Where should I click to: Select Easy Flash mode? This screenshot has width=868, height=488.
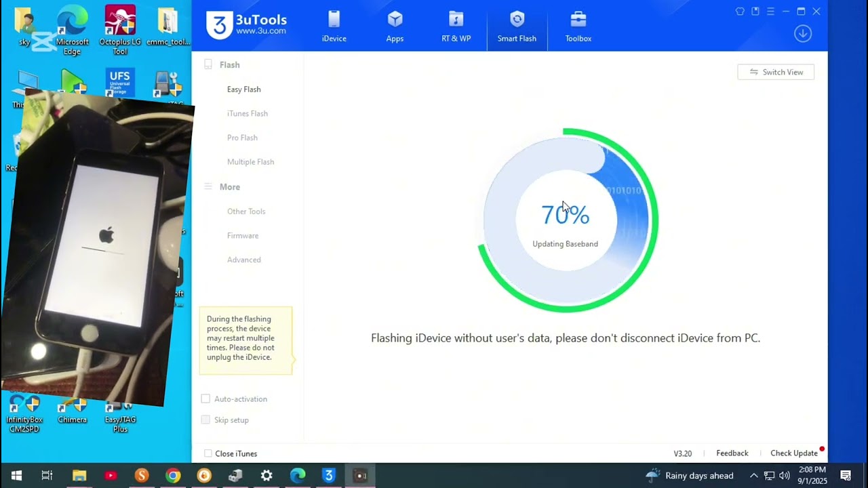[x=243, y=89]
